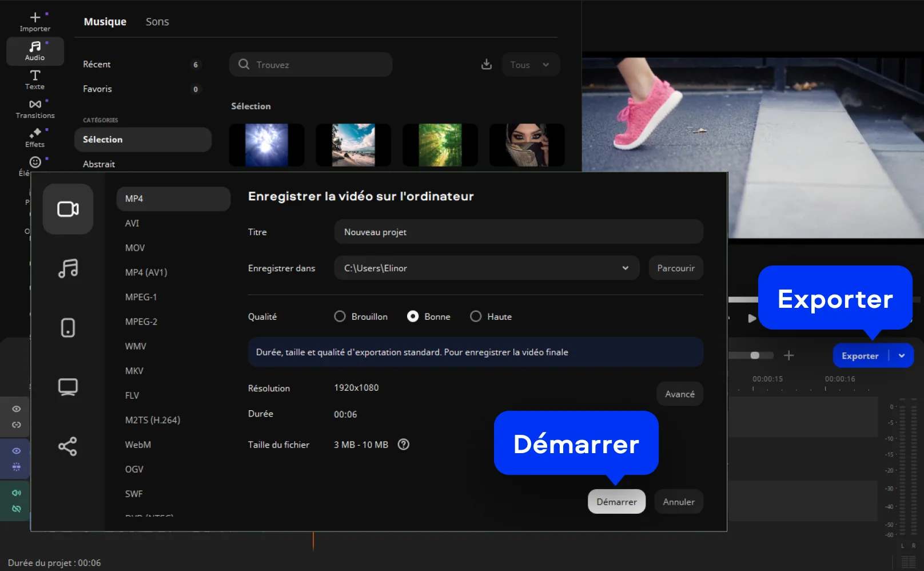This screenshot has width=924, height=571.
Task: Open the Tous filter dropdown
Action: tap(531, 65)
